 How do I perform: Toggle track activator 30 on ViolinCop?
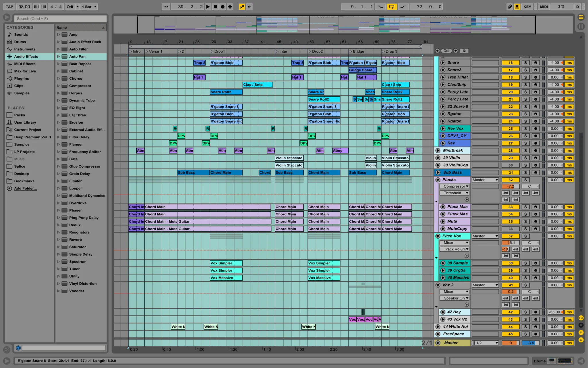coord(510,165)
